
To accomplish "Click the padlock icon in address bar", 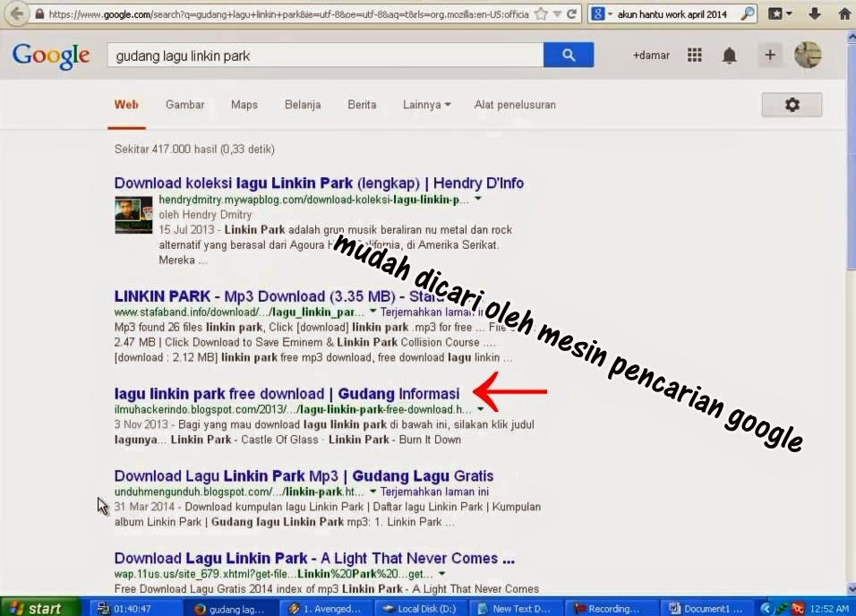I will click(39, 14).
